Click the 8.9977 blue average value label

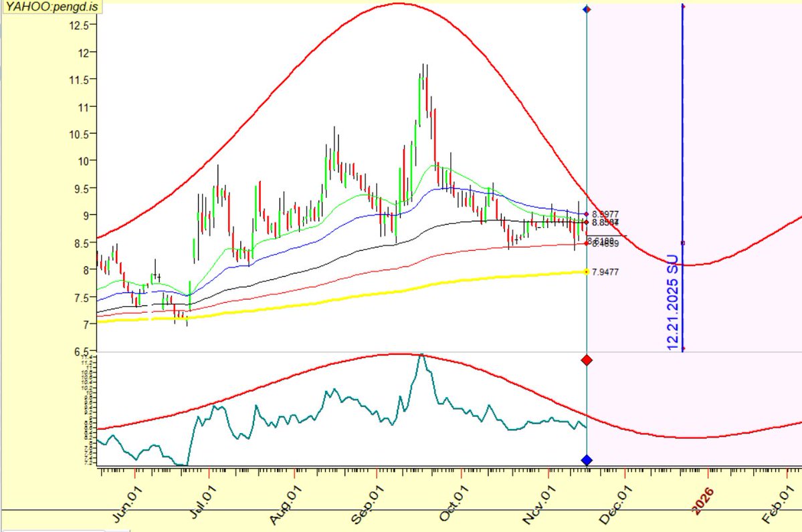point(605,214)
